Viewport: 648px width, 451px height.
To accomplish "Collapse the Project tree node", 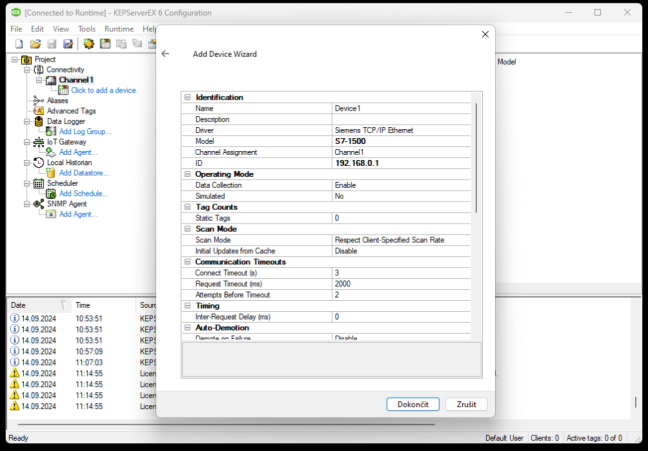I will 14,60.
